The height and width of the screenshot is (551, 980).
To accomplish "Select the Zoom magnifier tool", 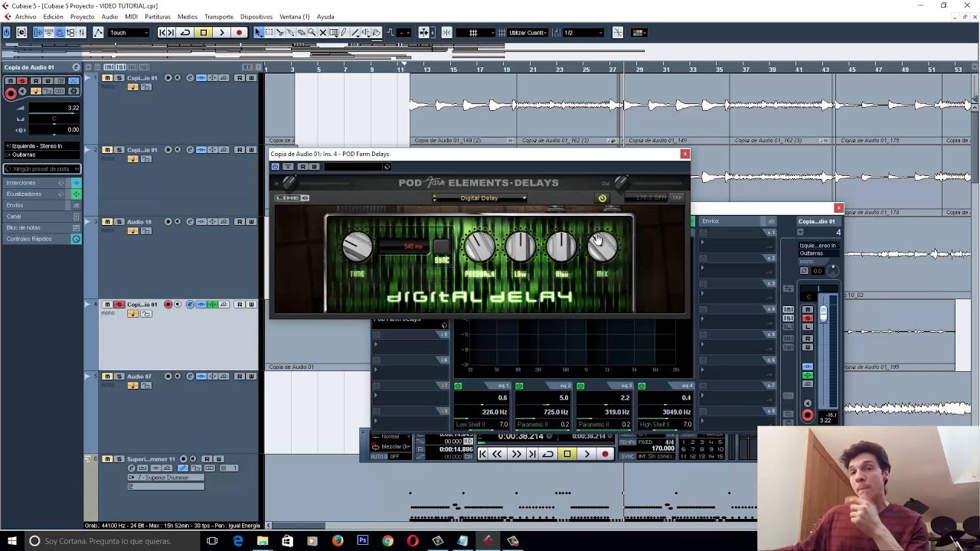I will 312,32.
